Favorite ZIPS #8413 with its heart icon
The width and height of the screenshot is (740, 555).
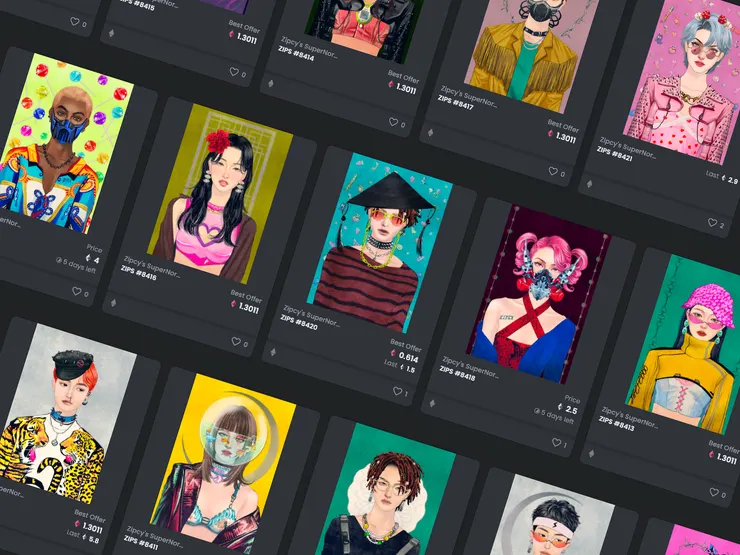pos(714,492)
